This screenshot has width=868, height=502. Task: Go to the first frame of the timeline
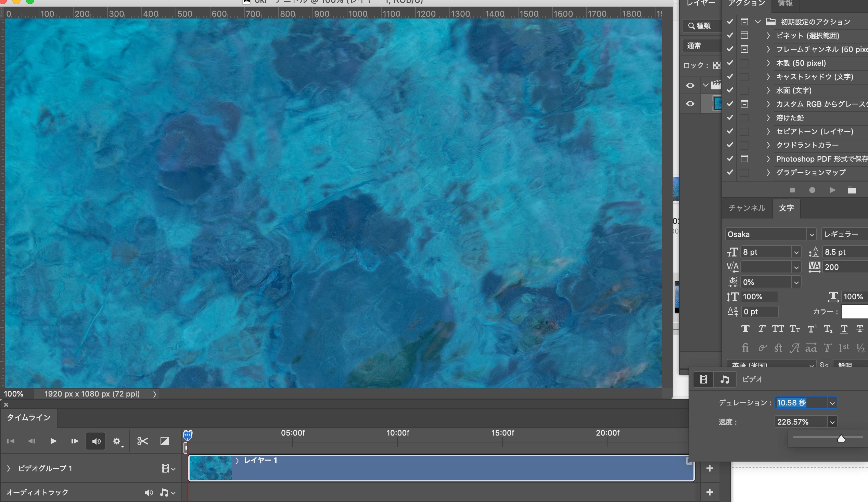[x=11, y=441]
